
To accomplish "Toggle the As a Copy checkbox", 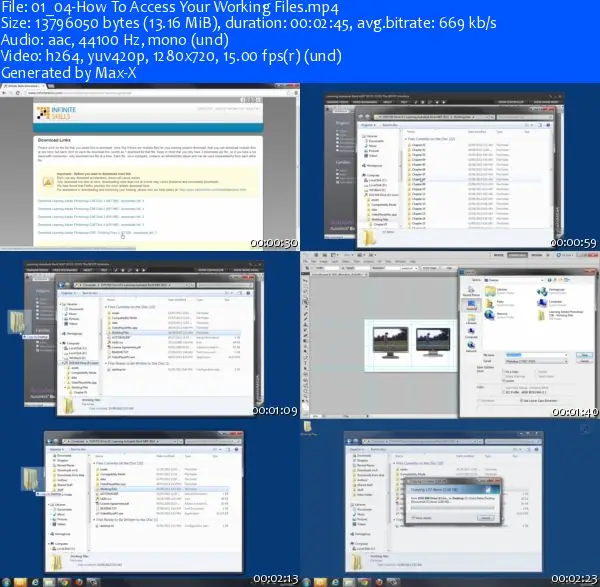I will pos(504,372).
